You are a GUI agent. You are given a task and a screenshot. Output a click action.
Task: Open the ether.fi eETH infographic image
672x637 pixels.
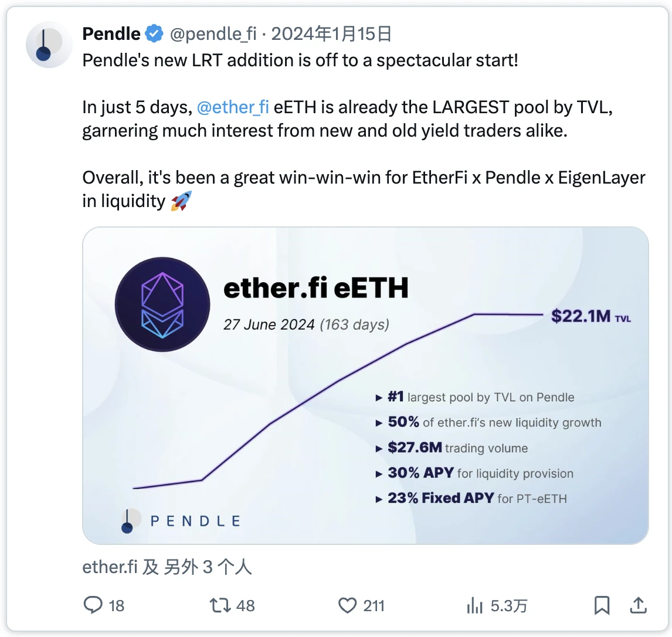365,385
